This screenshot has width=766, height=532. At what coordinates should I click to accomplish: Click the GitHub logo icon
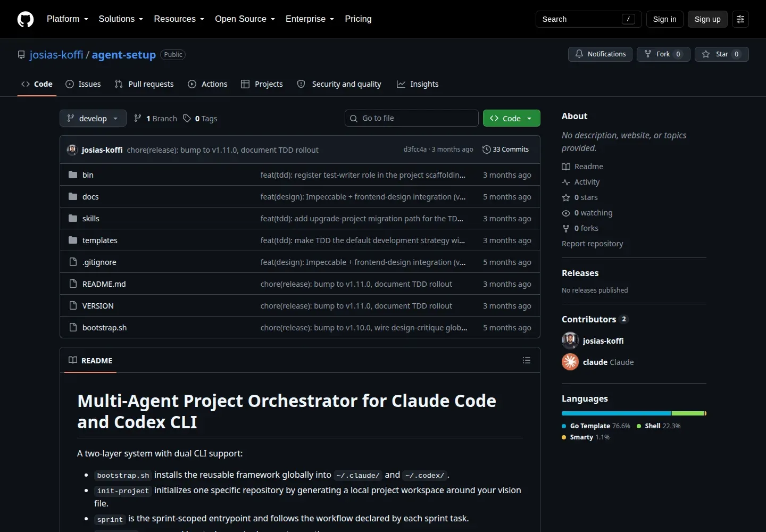[x=26, y=19]
